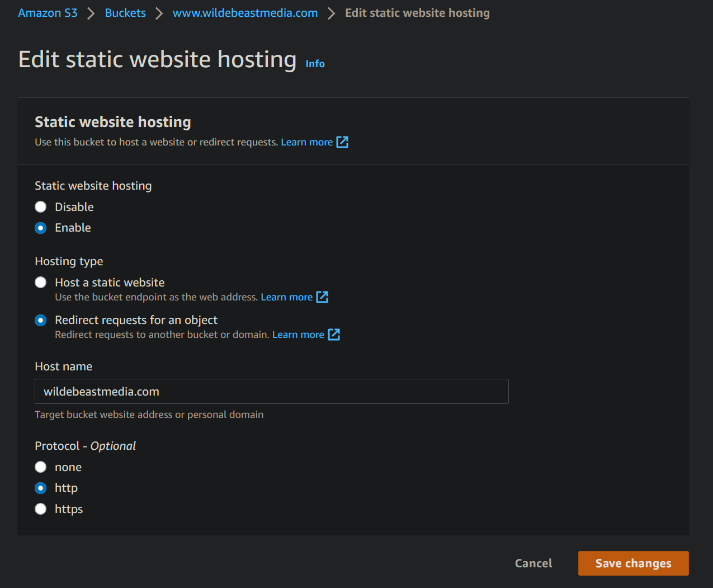Image resolution: width=713 pixels, height=588 pixels.
Task: Select the Enable static website hosting option
Action: [40, 228]
